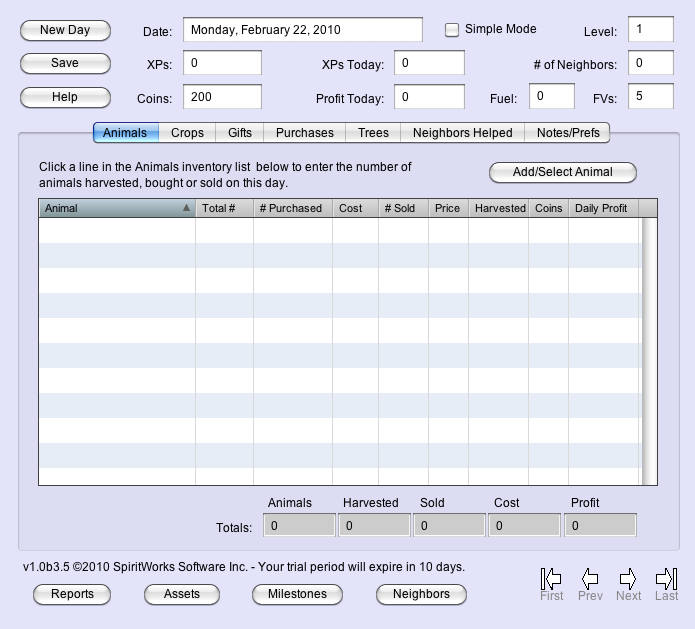The width and height of the screenshot is (695, 629).
Task: Click the Level field
Action: (x=651, y=29)
